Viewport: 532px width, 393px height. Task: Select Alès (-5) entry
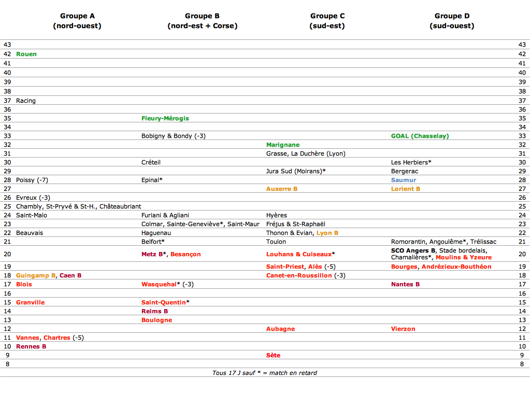(322, 266)
